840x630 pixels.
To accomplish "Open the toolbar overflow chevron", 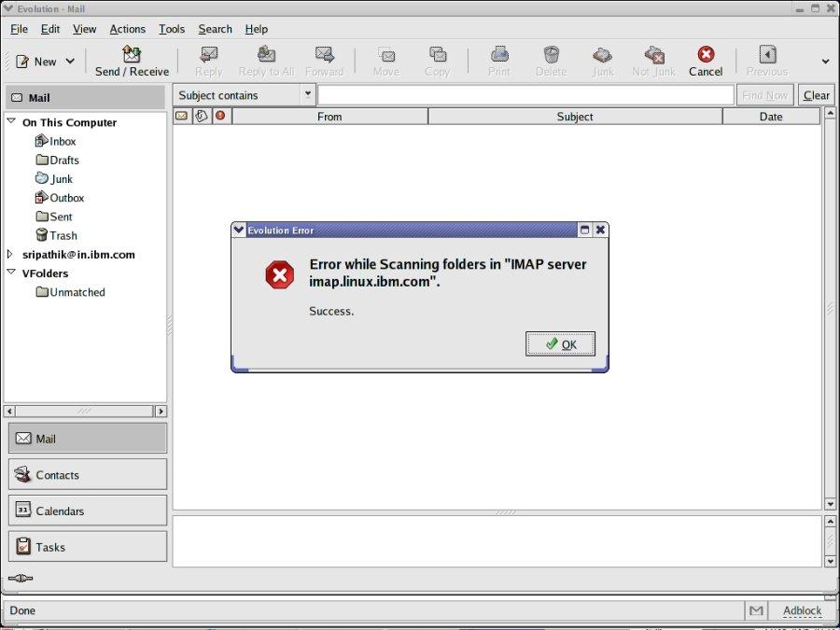I will tap(826, 62).
